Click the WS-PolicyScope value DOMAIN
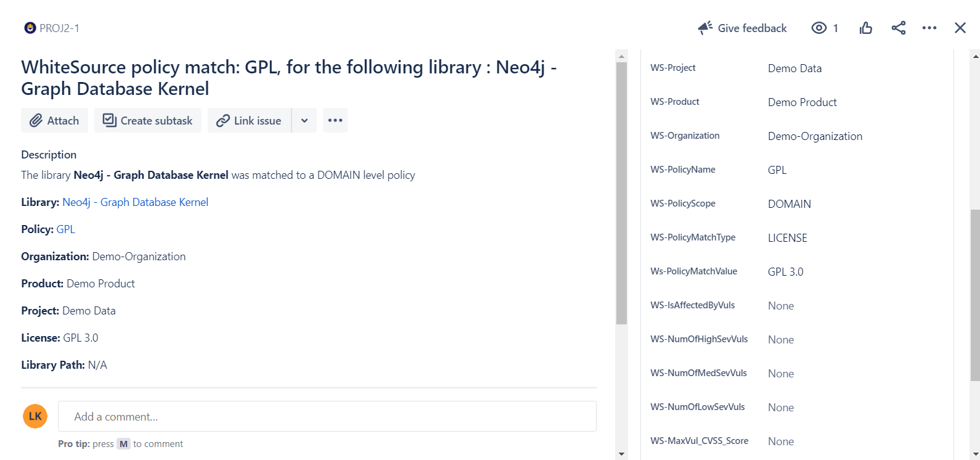This screenshot has width=980, height=460. click(789, 204)
